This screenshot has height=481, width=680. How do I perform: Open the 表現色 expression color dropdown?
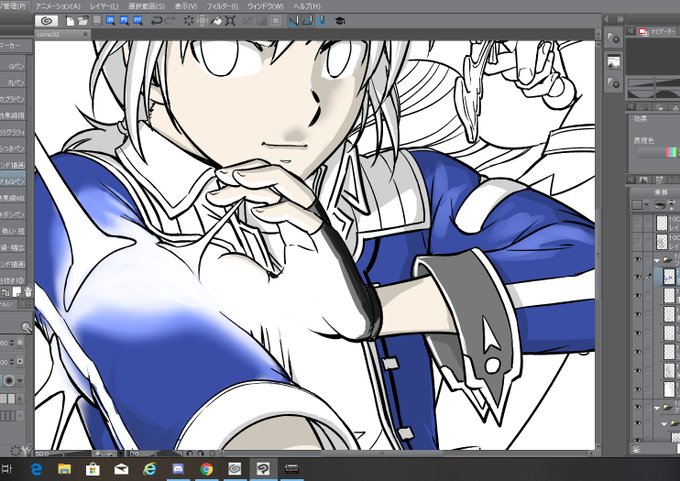pos(659,153)
